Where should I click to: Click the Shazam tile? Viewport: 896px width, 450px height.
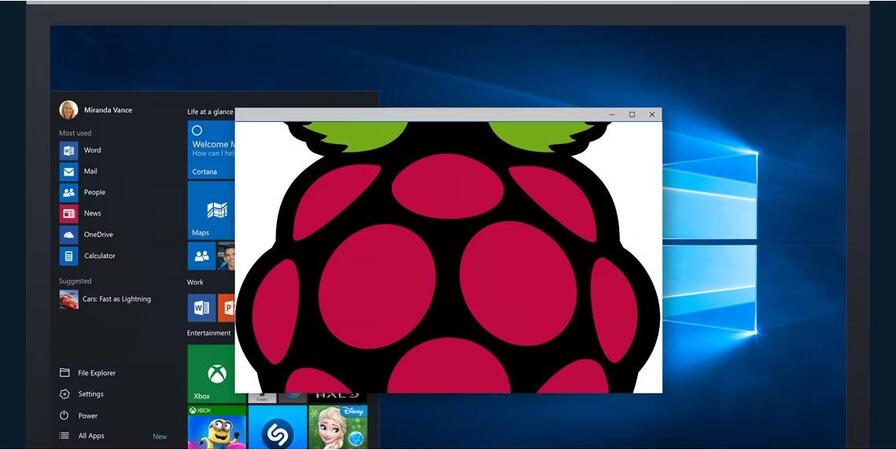pyautogui.click(x=278, y=427)
